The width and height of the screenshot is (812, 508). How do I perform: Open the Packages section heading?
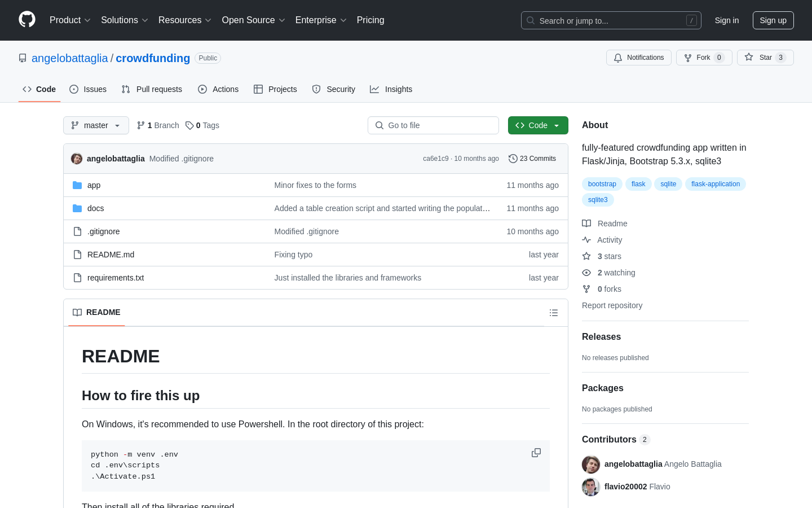[x=602, y=388]
